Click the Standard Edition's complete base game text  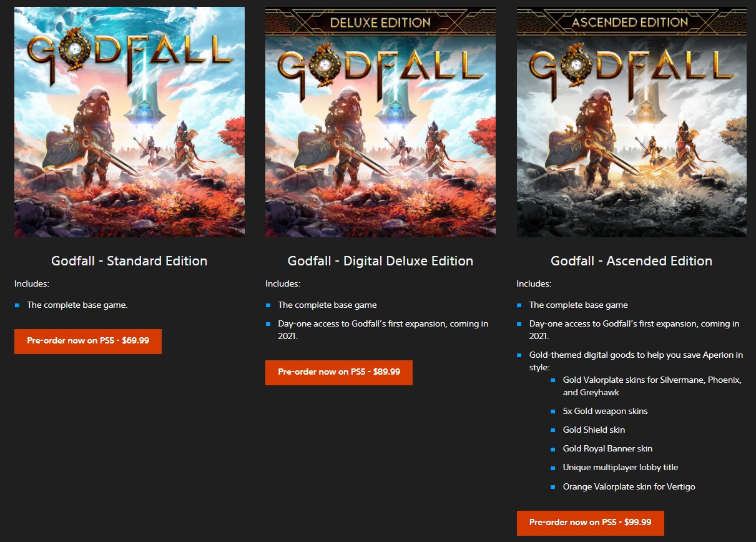(x=77, y=305)
